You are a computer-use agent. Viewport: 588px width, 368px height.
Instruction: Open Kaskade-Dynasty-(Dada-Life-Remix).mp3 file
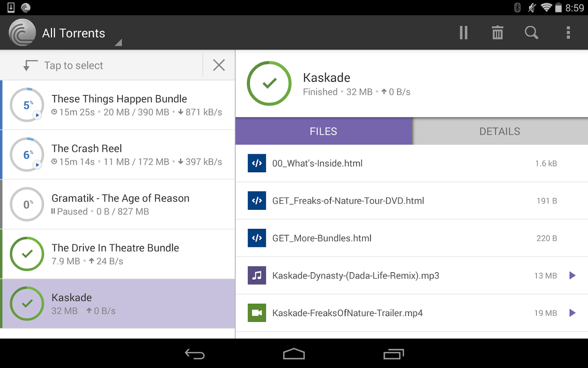(412, 276)
